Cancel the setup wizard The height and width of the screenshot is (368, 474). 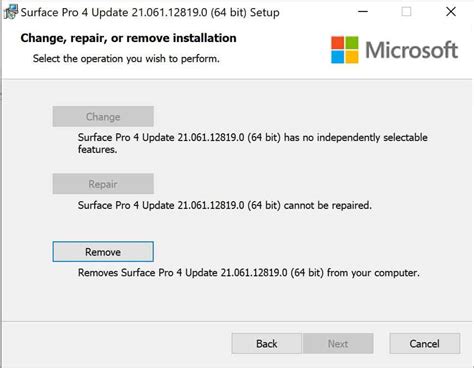(425, 343)
